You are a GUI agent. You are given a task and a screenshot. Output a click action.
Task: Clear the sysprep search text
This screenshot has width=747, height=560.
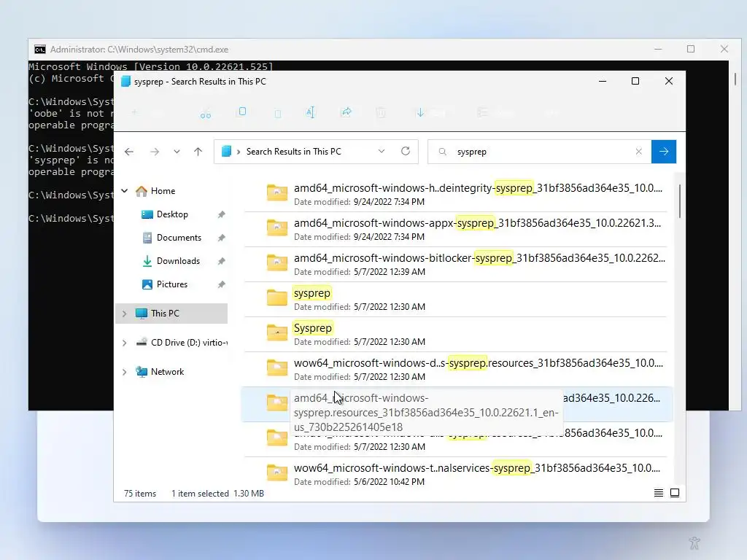[639, 152]
